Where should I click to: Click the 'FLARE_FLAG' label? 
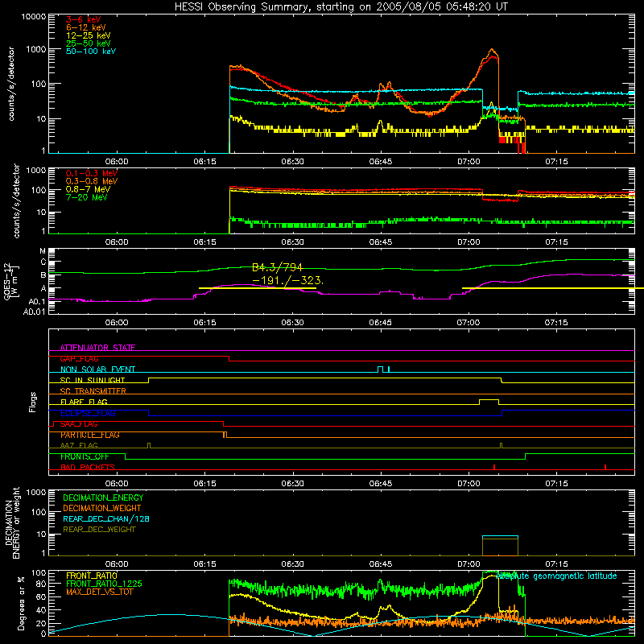84,402
